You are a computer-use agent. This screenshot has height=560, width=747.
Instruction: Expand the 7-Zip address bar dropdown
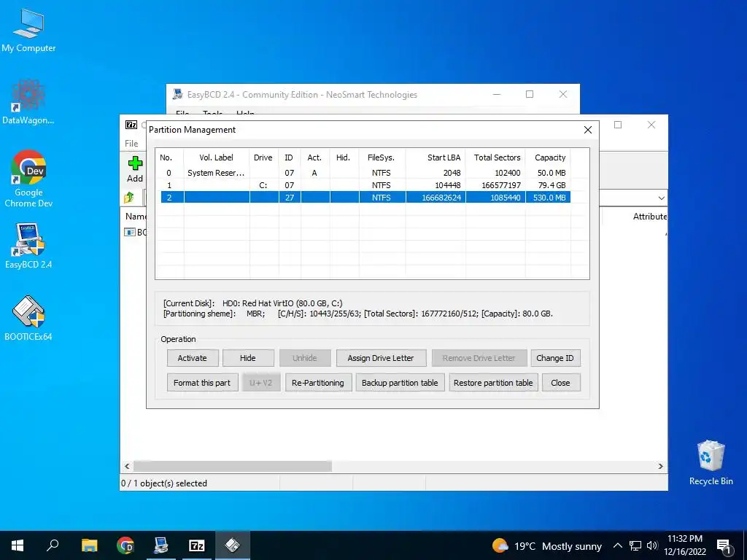click(x=661, y=198)
